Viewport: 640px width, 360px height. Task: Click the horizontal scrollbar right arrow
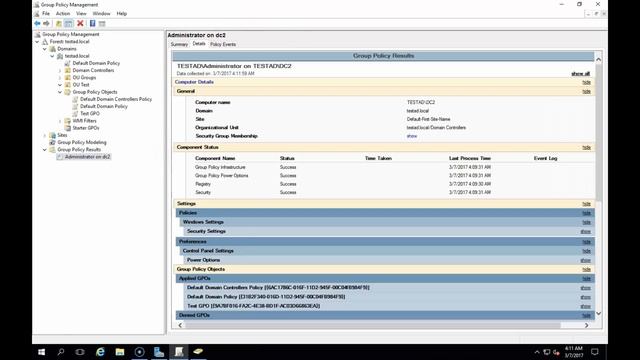click(587, 325)
